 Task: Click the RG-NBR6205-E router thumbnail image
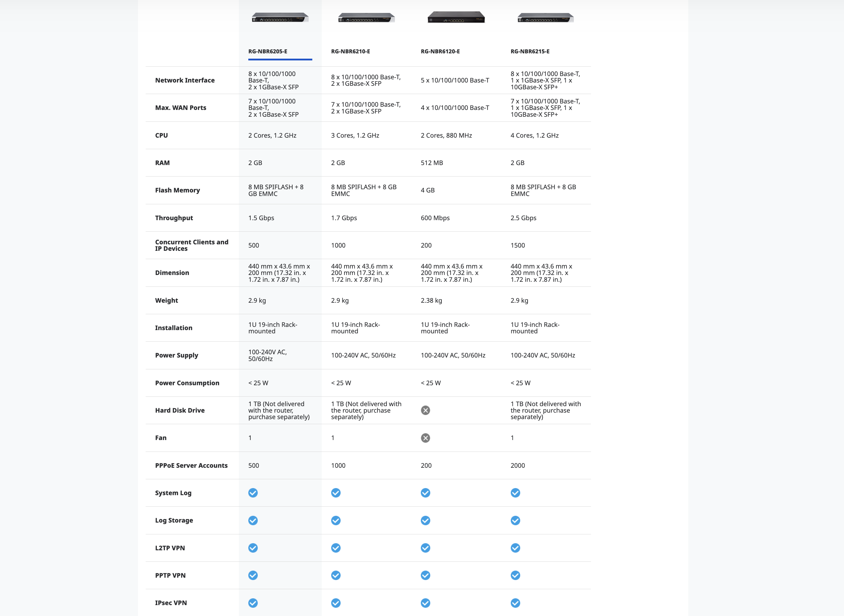280,17
